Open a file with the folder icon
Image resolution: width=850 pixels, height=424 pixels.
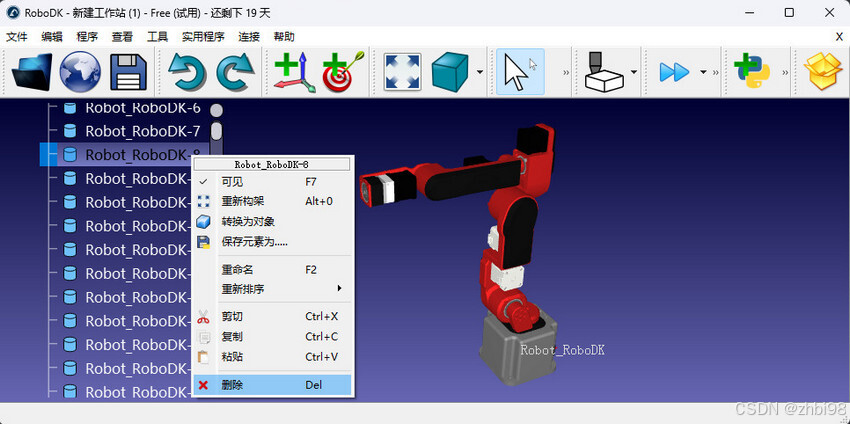coord(32,72)
